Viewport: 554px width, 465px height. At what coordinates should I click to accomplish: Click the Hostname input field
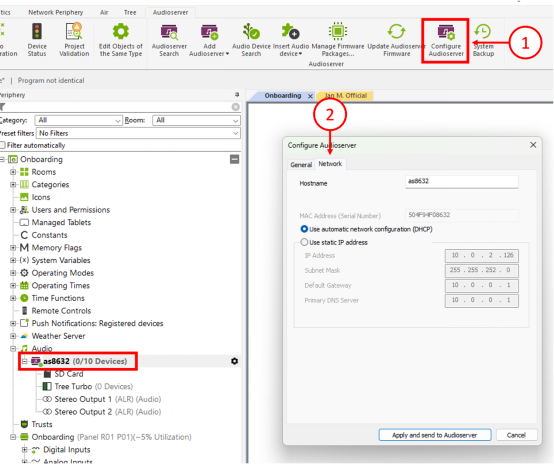[461, 182]
